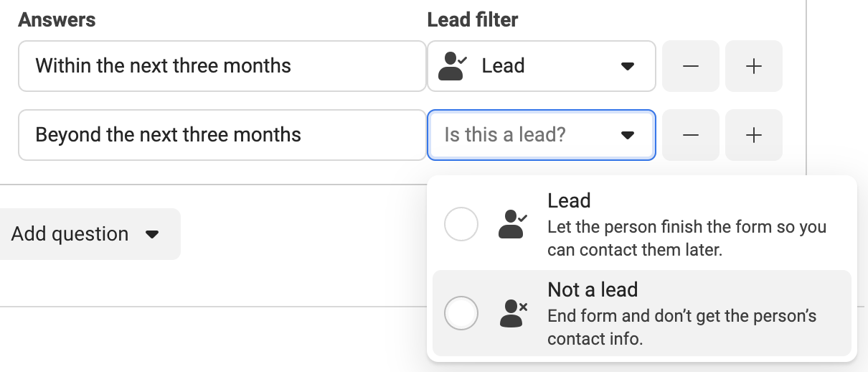
Task: Click the 'Beyond the next three months' field
Action: (x=222, y=135)
